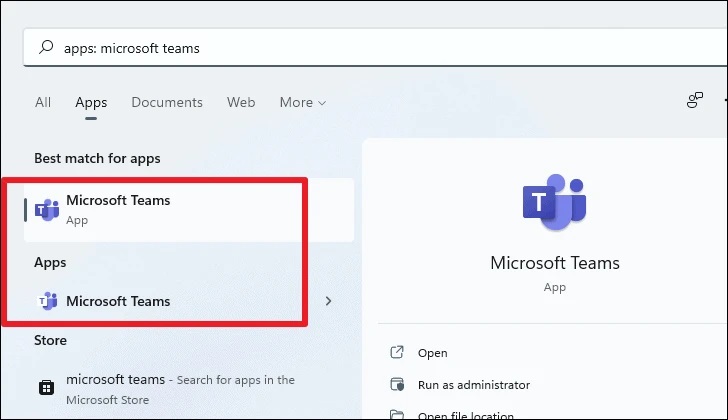This screenshot has height=420, width=728.
Task: Click small Teams icon in Apps list
Action: [x=47, y=301]
